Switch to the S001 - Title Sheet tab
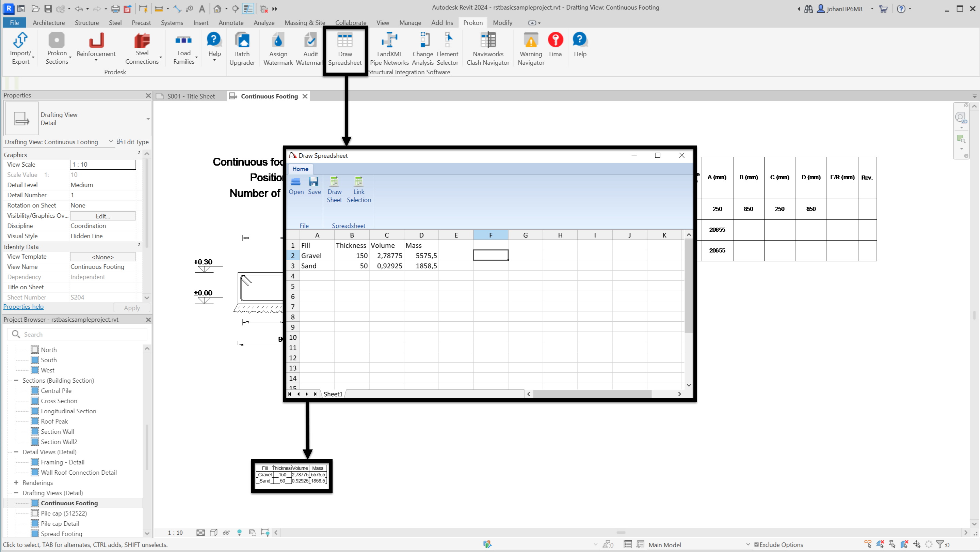 pos(191,96)
